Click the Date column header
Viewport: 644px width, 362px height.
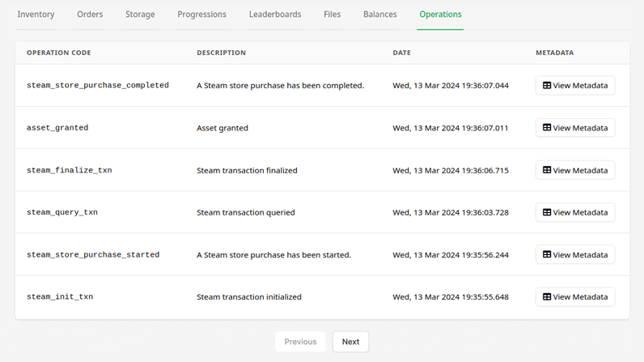(x=401, y=53)
